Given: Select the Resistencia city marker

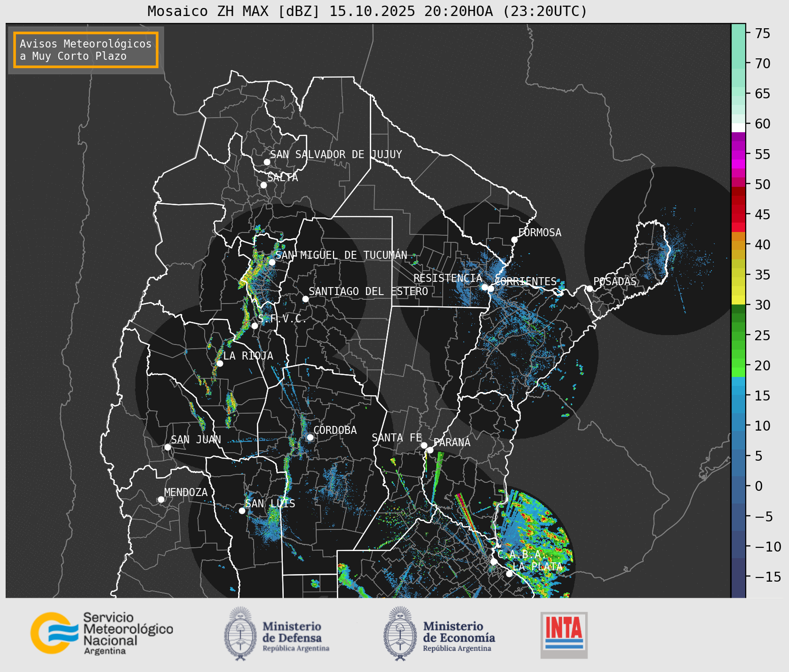Looking at the screenshot, I should [485, 287].
